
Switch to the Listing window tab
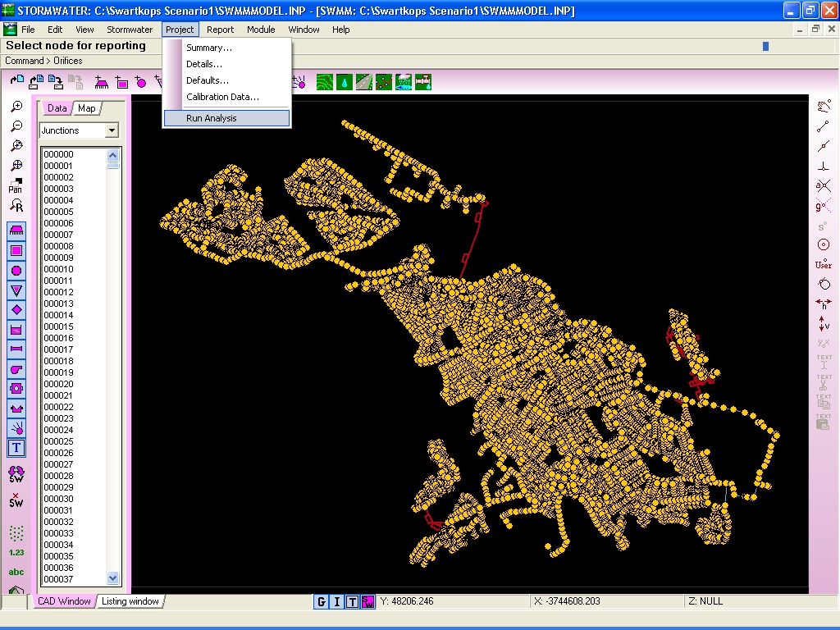coord(130,601)
